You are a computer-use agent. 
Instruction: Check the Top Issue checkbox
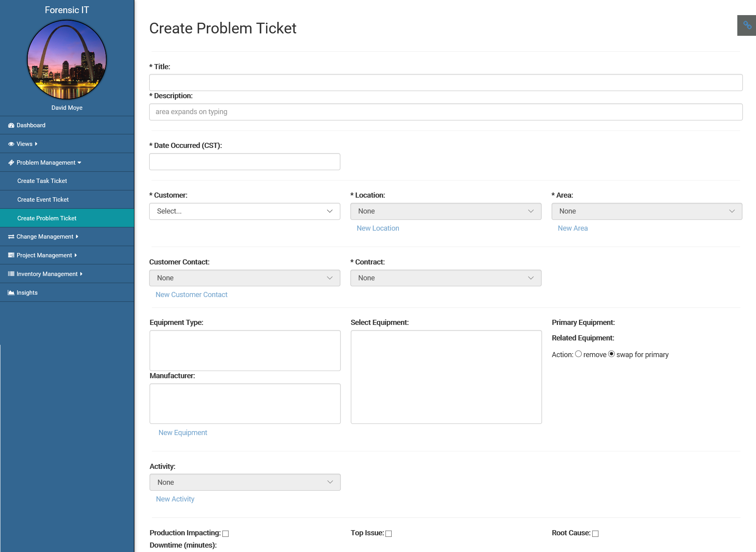pos(389,534)
